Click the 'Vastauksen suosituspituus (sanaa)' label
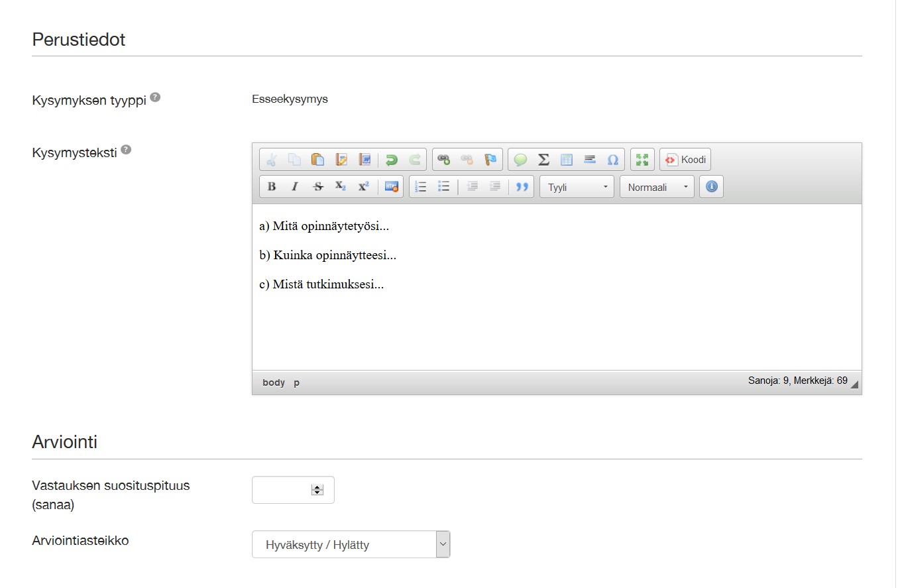The width and height of the screenshot is (900, 588). point(111,495)
